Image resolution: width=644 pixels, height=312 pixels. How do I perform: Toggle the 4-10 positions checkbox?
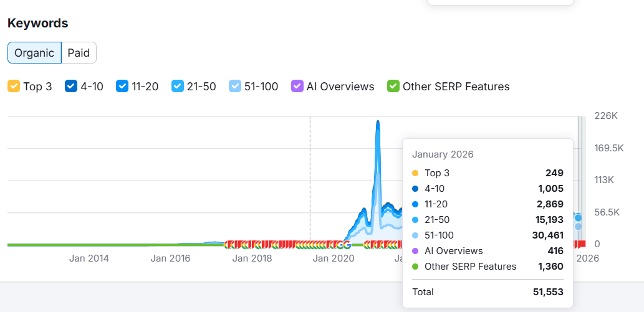[x=71, y=87]
